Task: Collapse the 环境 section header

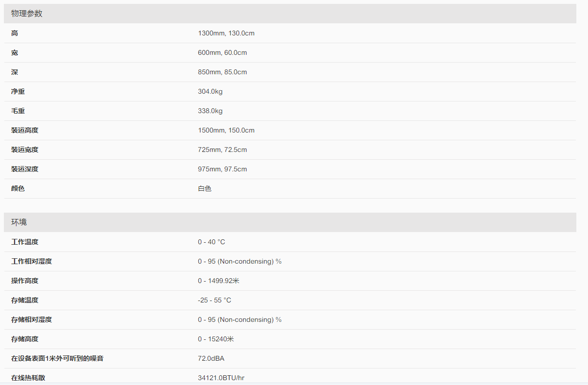Action: click(x=19, y=222)
